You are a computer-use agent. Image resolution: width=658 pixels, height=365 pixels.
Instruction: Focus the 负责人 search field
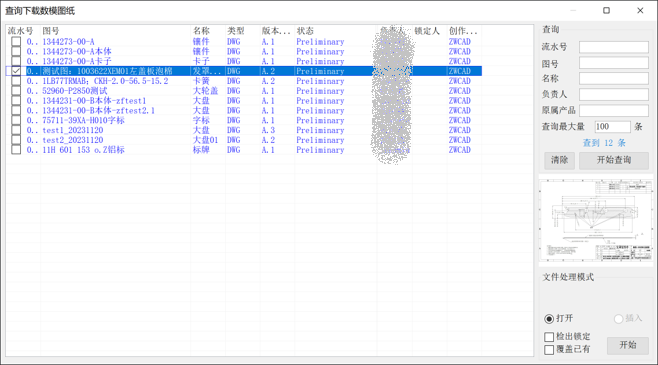[614, 94]
